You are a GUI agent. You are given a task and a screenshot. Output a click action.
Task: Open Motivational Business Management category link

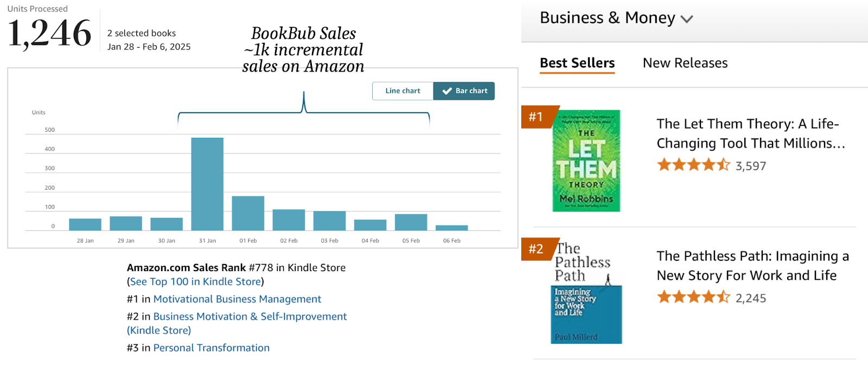237,299
